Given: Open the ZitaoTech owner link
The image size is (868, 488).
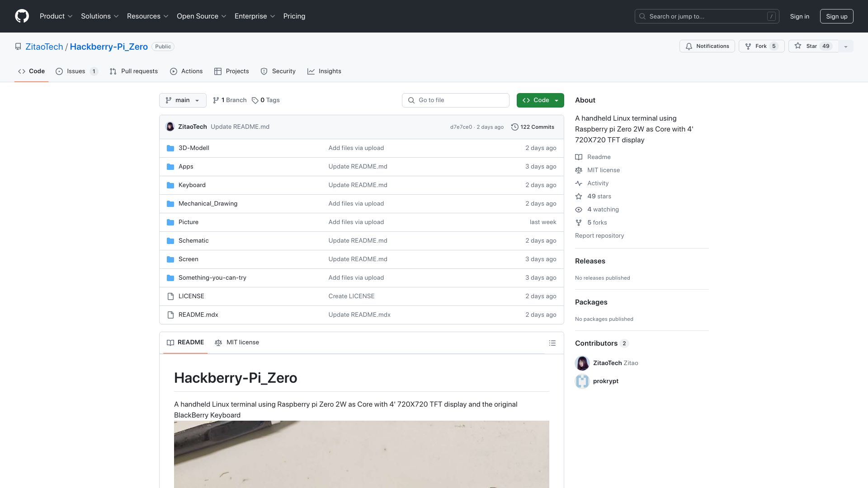Looking at the screenshot, I should pos(44,47).
